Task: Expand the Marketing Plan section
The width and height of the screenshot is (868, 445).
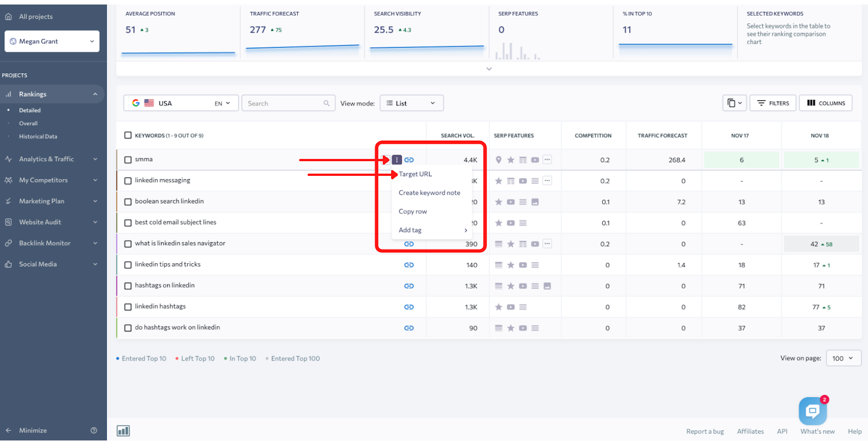Action: point(52,201)
